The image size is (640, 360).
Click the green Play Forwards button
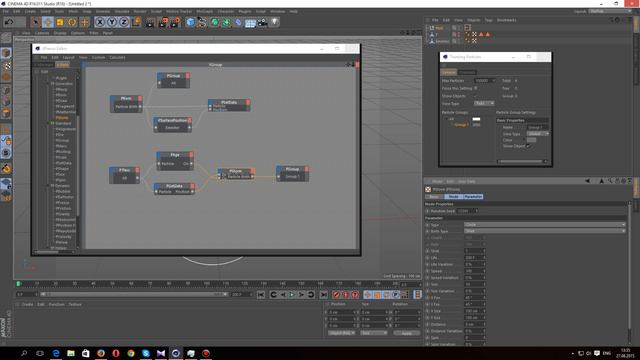[x=292, y=295]
